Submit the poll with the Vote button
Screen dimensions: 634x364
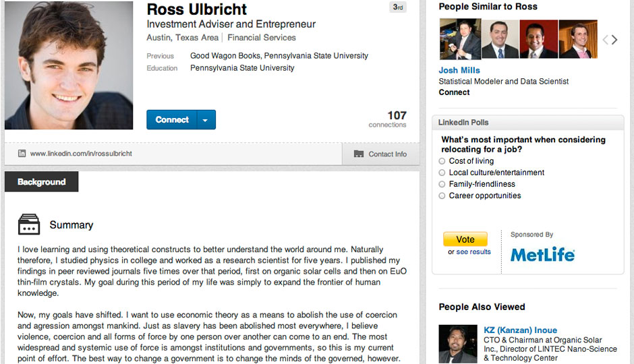465,239
